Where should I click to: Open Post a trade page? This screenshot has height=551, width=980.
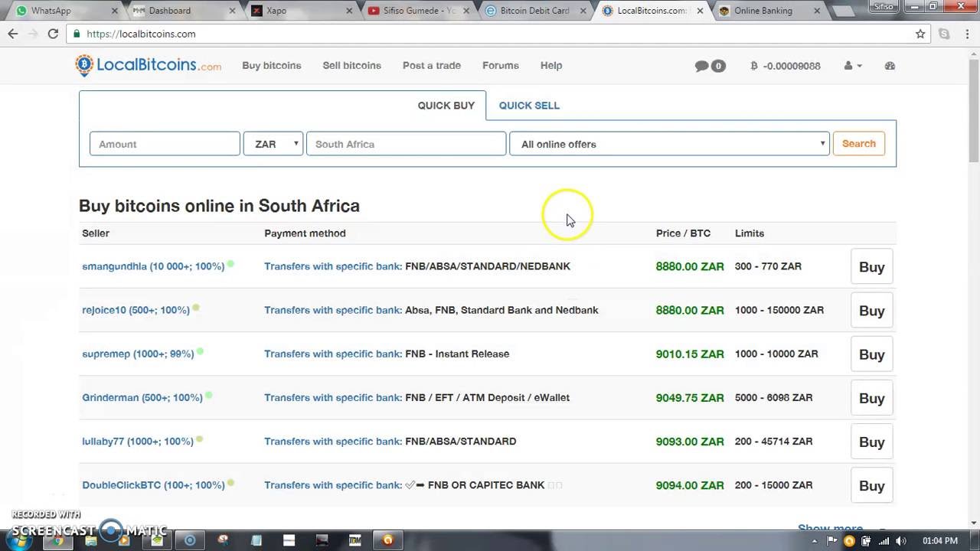(x=432, y=66)
